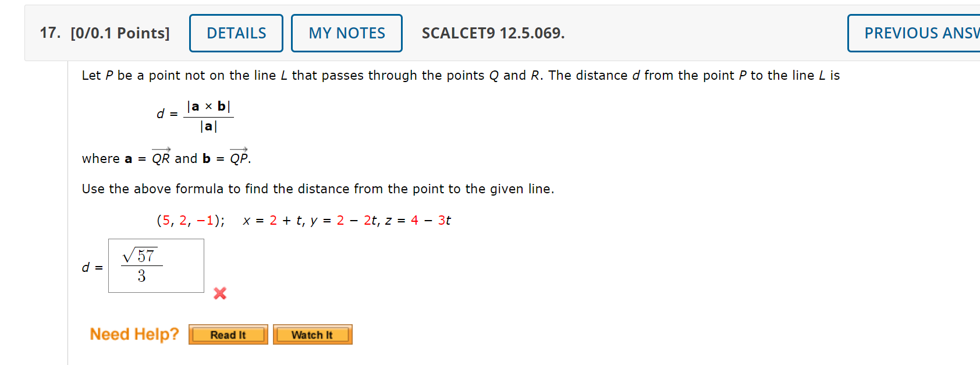
Task: Select the Watch It help icon button
Action: click(x=313, y=334)
